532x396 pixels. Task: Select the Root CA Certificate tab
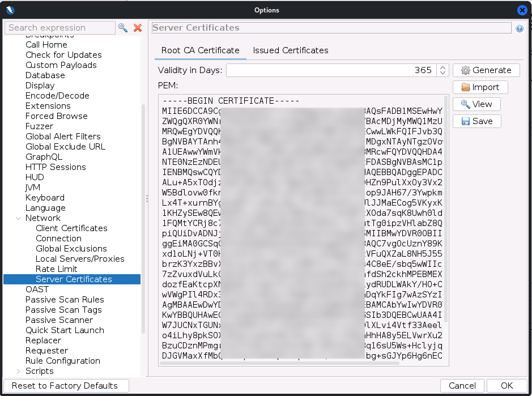pos(200,50)
